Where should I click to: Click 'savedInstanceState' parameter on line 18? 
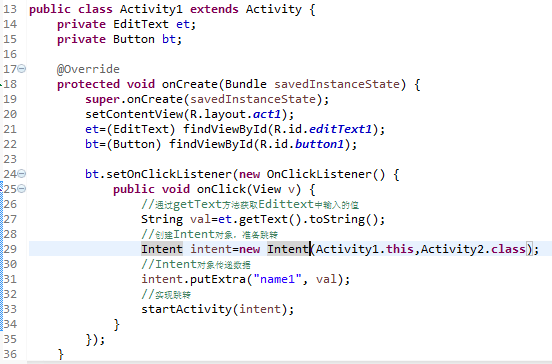click(x=337, y=84)
